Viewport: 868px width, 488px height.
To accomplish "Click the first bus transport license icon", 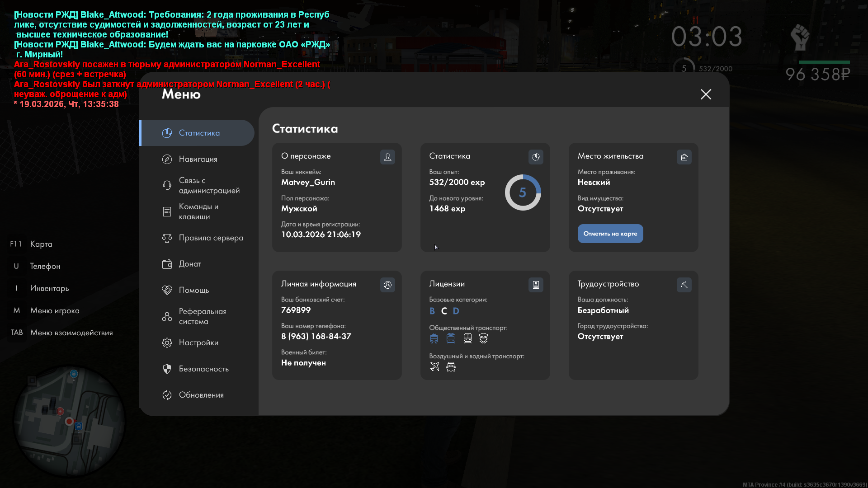I will (434, 338).
